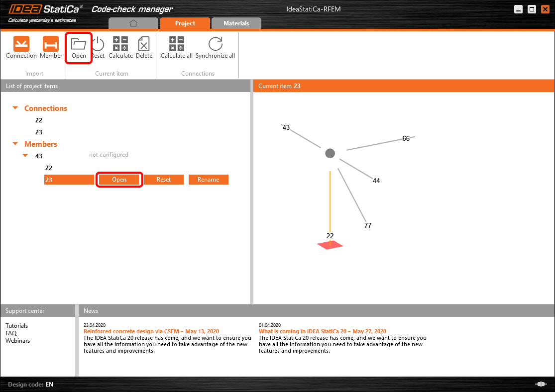Synchronize all connections
Screen dimensions: 555x392
coord(215,47)
